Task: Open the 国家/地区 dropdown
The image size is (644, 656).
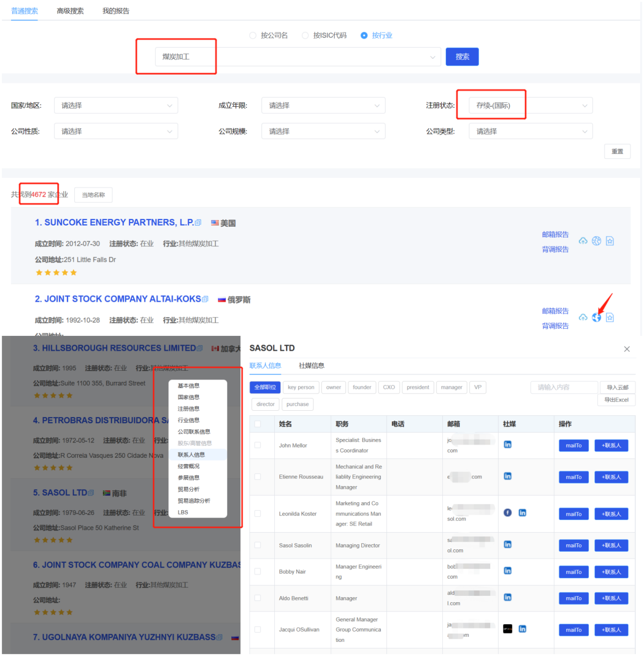Action: pos(116,105)
